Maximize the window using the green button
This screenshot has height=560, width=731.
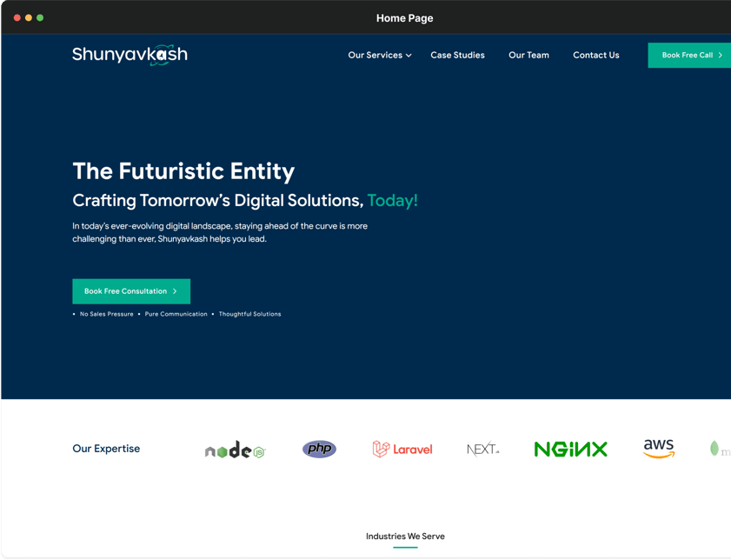pos(40,17)
